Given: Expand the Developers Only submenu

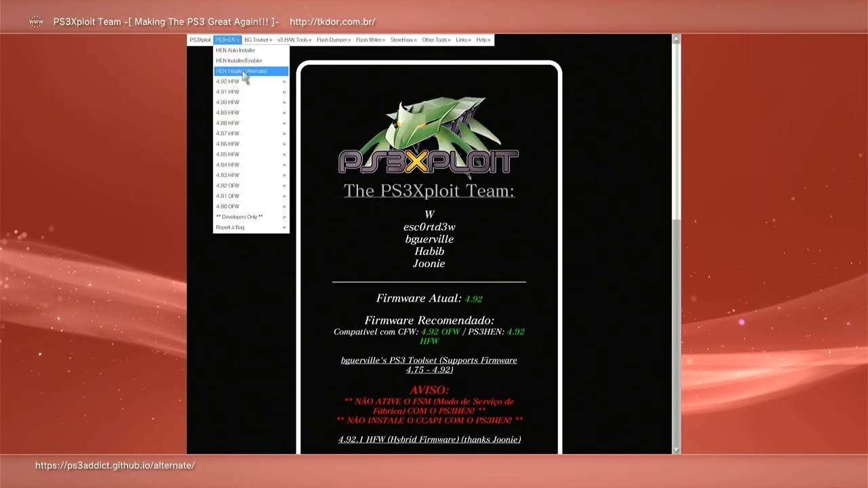Looking at the screenshot, I should [251, 217].
